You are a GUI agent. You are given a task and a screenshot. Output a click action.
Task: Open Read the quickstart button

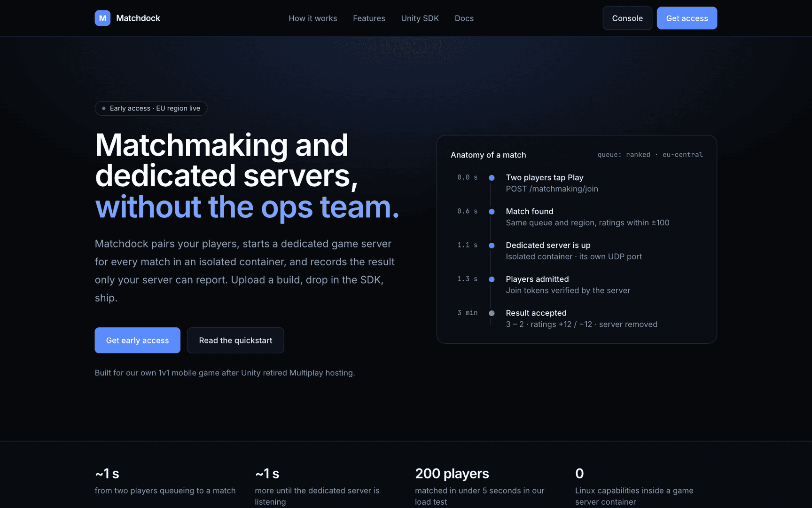click(x=235, y=340)
